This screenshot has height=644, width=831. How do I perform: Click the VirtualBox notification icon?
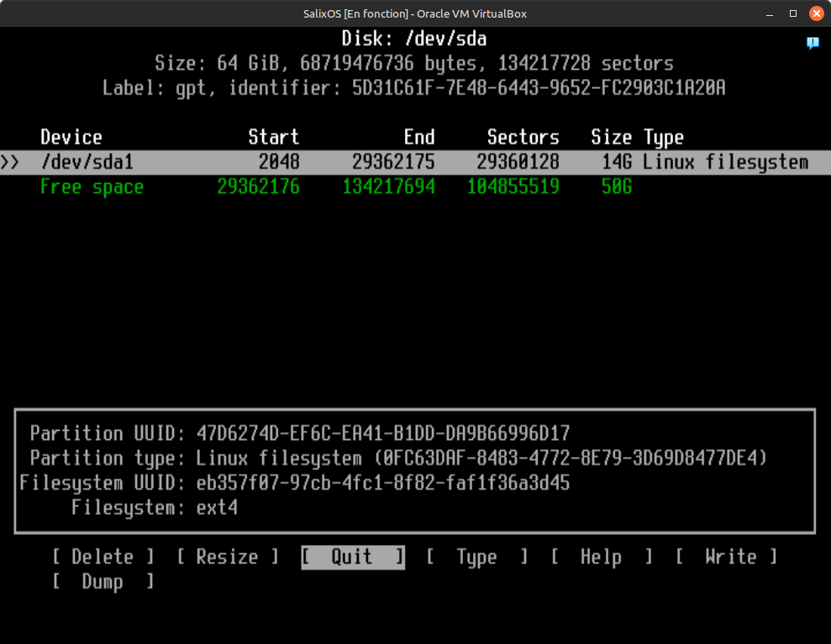pyautogui.click(x=813, y=42)
